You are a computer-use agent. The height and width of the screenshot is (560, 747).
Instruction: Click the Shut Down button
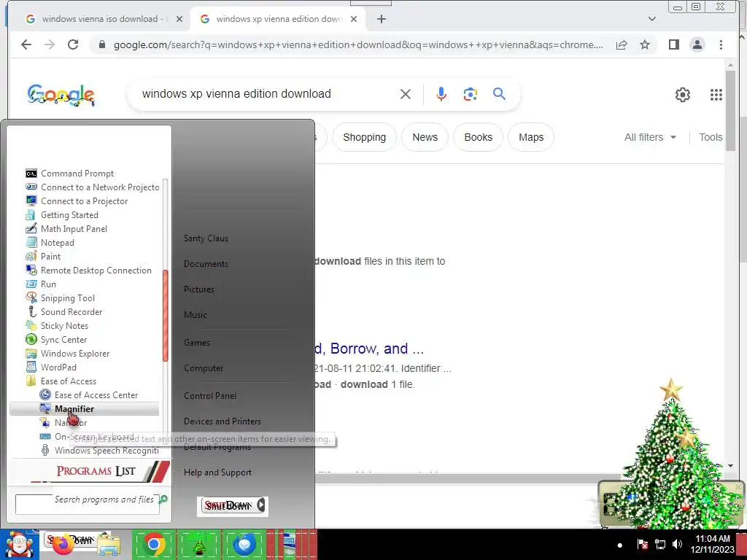coord(228,505)
